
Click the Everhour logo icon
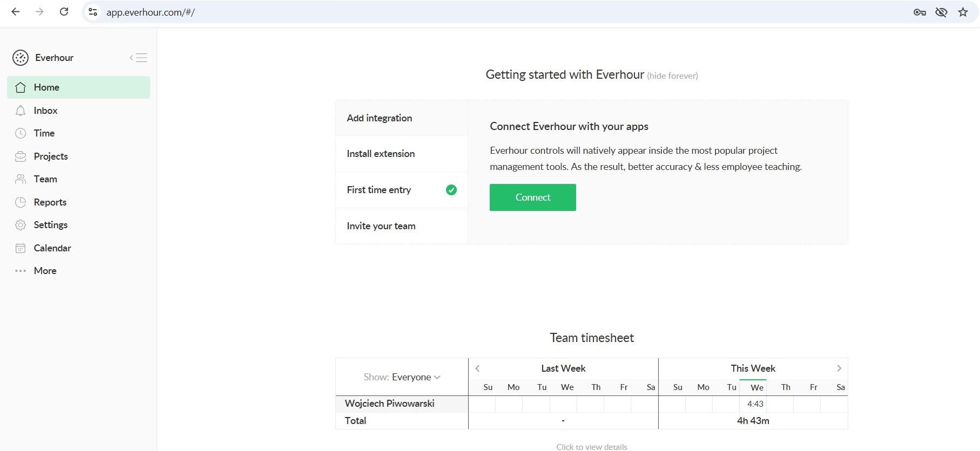click(21, 58)
